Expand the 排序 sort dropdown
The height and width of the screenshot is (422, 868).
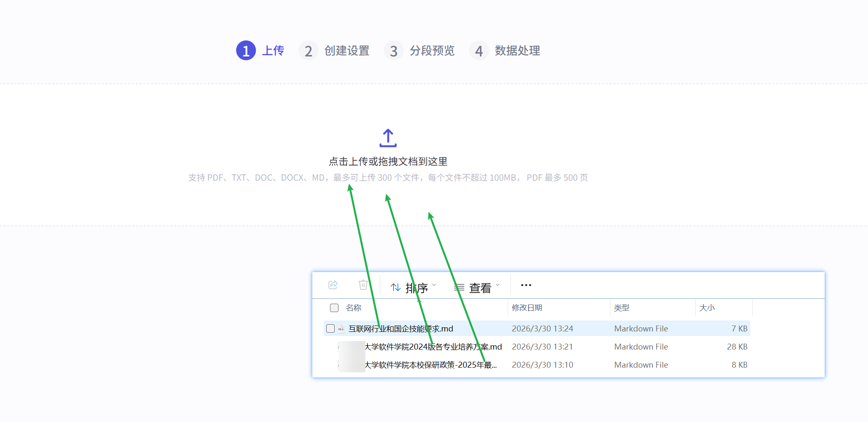413,288
